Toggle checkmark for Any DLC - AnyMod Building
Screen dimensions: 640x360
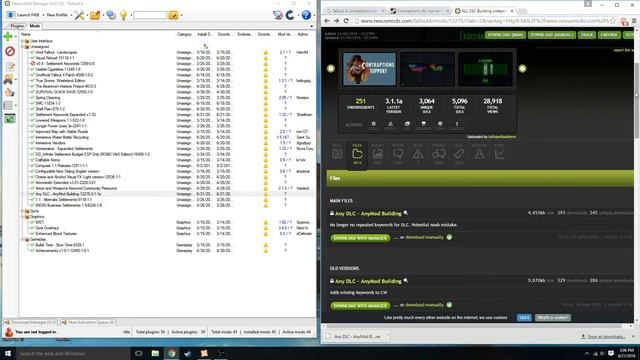click(x=32, y=194)
